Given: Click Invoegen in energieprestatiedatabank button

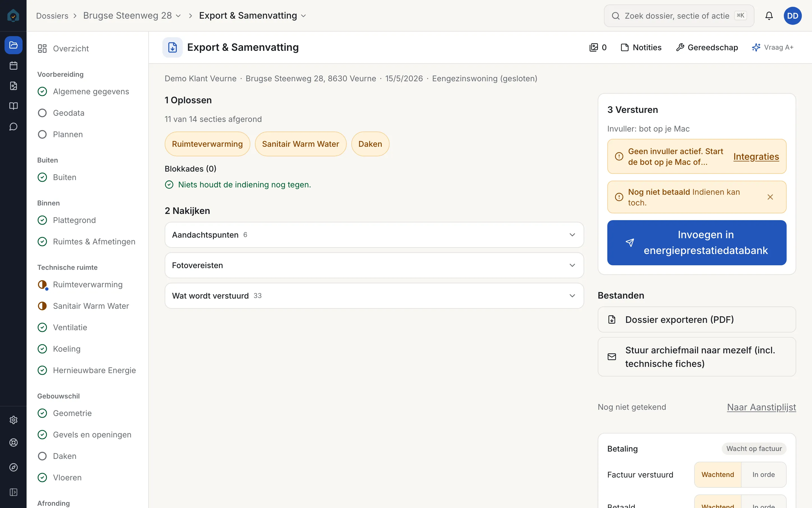Looking at the screenshot, I should tap(697, 243).
